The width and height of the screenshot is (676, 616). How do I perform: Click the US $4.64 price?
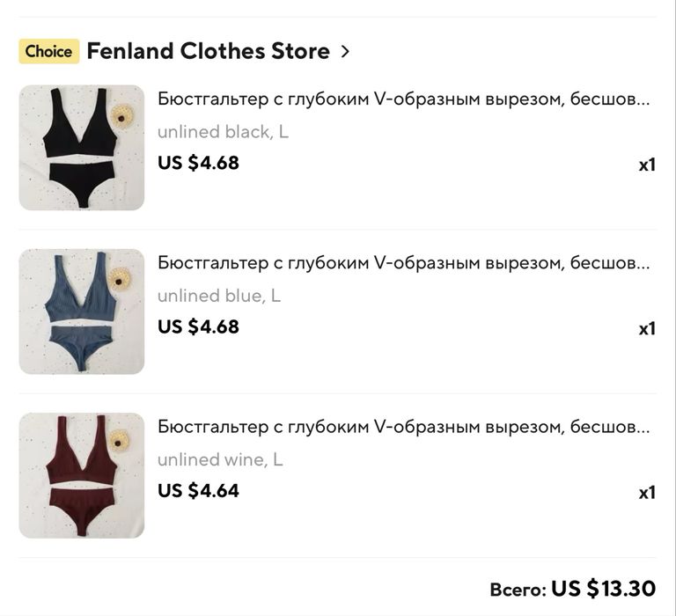point(198,490)
